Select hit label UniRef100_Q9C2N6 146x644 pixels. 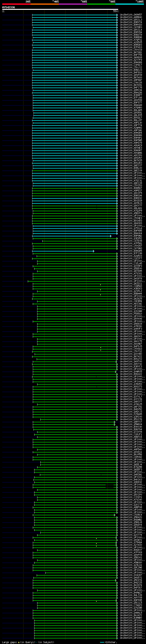click(x=131, y=567)
